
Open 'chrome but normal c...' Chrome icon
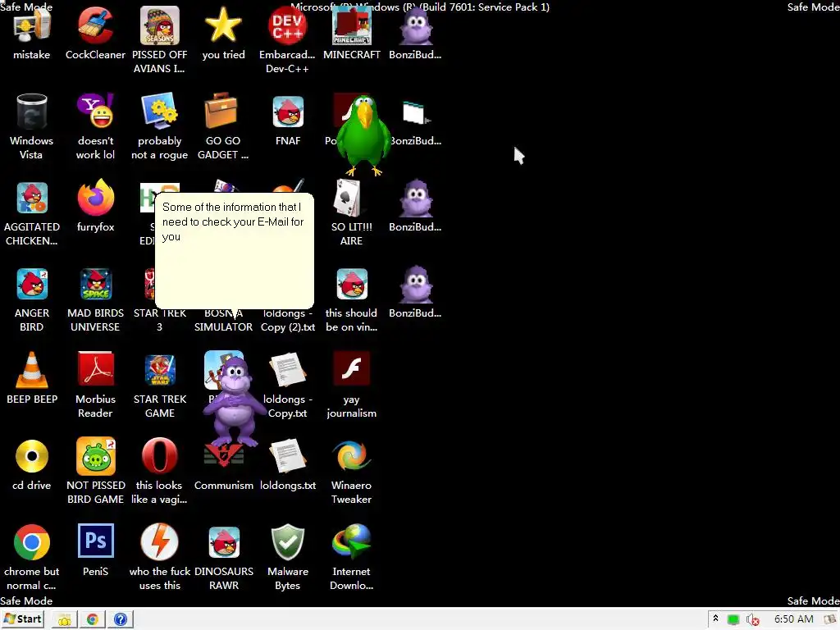(32, 542)
